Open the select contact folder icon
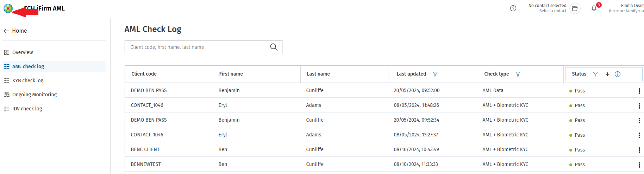Image resolution: width=644 pixels, height=174 pixels. [x=575, y=8]
